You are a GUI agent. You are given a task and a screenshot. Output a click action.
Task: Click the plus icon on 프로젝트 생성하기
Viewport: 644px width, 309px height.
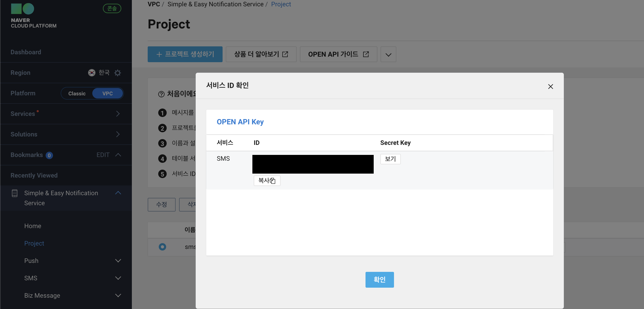pyautogui.click(x=159, y=54)
